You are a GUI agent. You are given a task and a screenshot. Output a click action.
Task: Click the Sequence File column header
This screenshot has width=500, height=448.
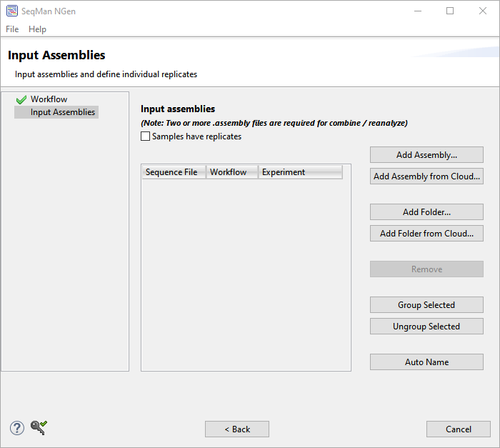171,172
